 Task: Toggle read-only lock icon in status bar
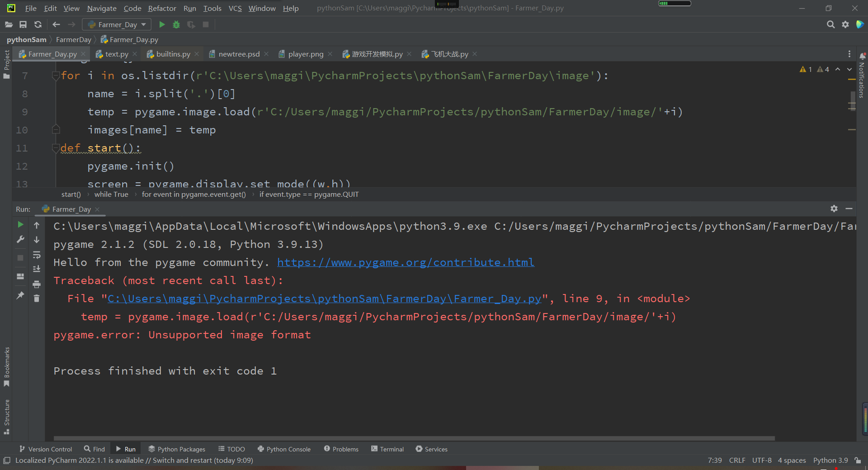tap(858, 461)
